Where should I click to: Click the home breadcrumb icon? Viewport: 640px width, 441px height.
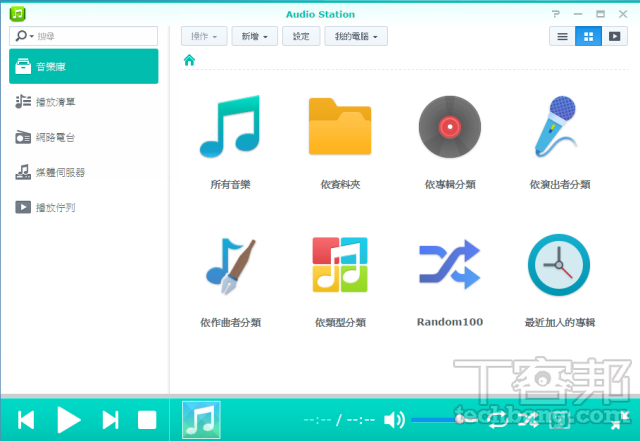189,61
